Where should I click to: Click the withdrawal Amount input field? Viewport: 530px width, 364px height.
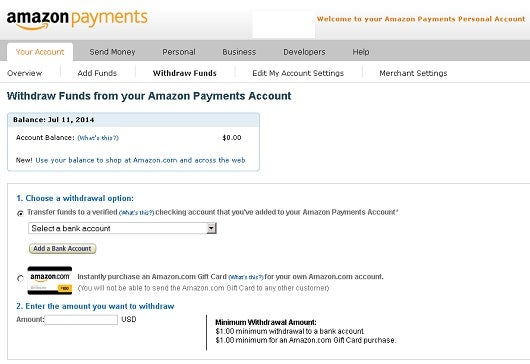coord(81,320)
